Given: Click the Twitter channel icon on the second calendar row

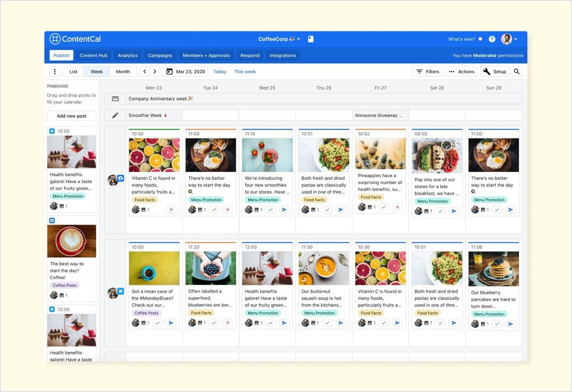Looking at the screenshot, I should coord(121,291).
